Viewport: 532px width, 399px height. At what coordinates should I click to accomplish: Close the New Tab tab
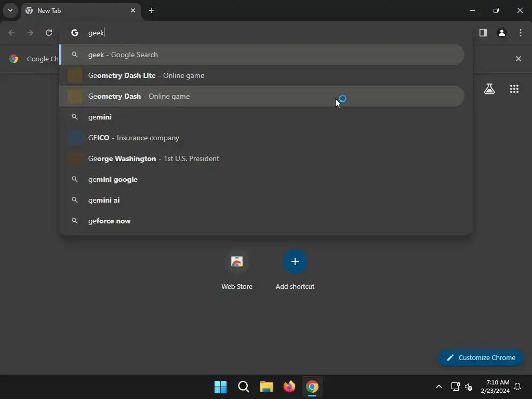pyautogui.click(x=133, y=10)
